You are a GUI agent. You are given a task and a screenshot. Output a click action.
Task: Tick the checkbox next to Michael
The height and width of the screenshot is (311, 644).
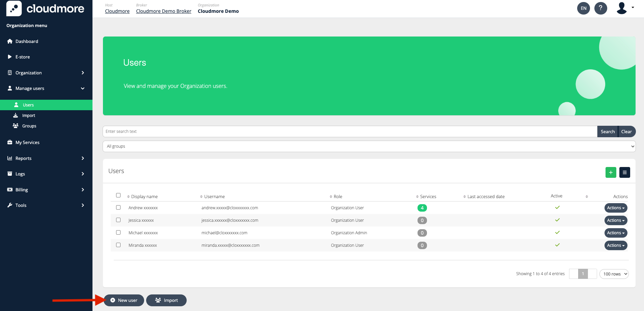coord(118,233)
